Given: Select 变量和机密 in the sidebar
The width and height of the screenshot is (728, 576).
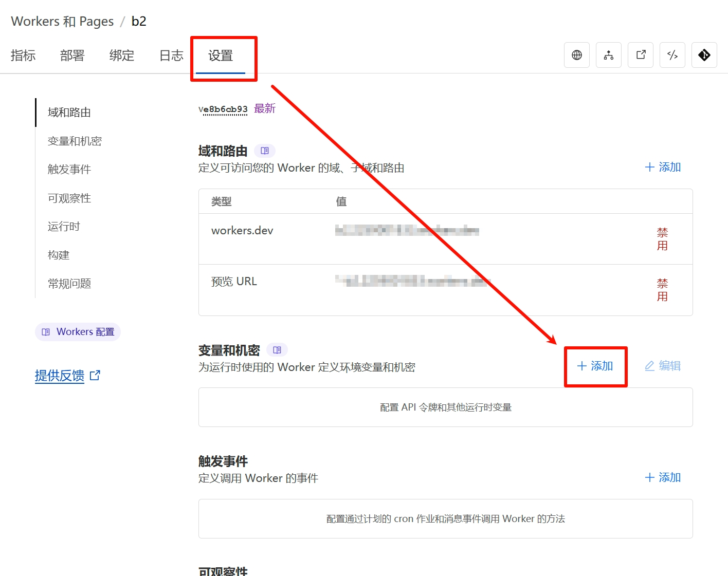Looking at the screenshot, I should pos(75,141).
